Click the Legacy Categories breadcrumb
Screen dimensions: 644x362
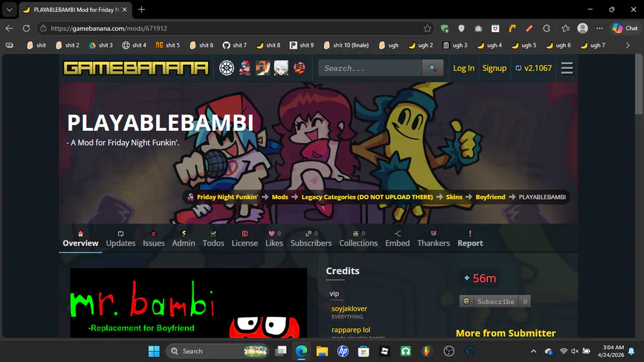click(x=367, y=197)
